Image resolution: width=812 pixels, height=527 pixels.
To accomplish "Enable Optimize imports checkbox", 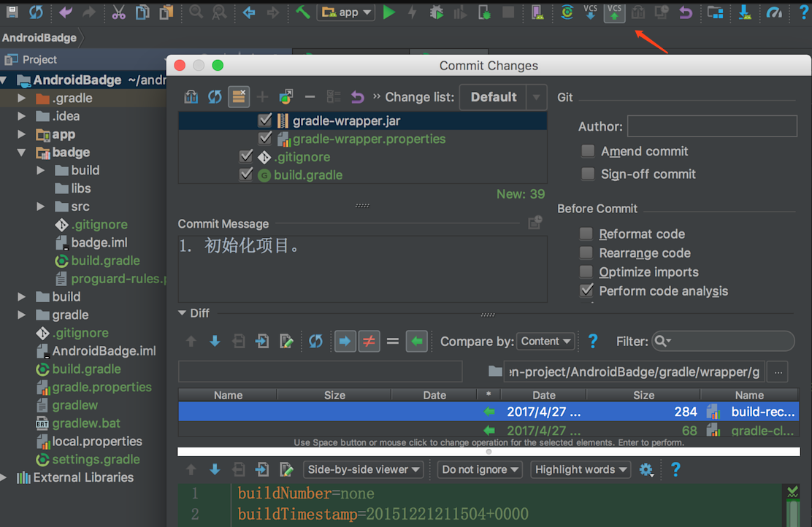I will 586,272.
